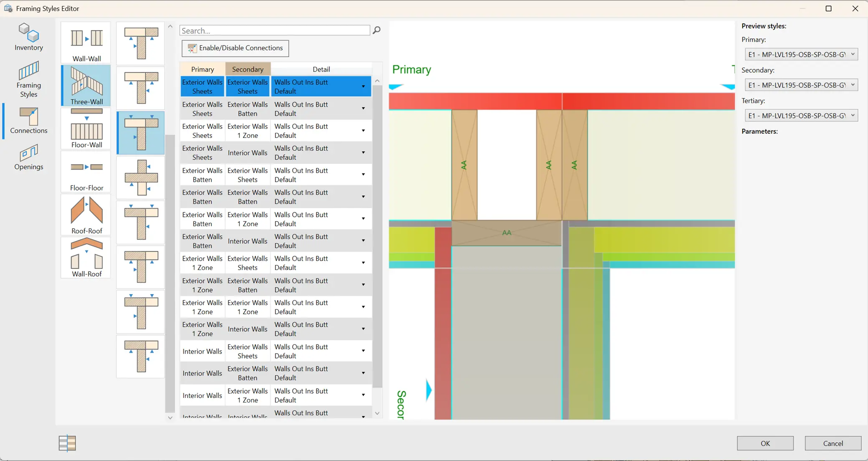Click Enable/Disable Connections button

pos(235,48)
